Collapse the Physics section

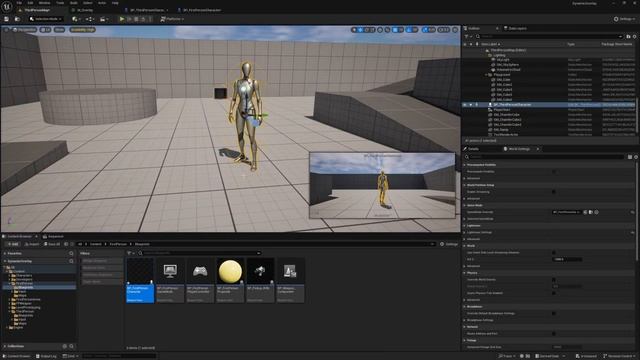(464, 273)
